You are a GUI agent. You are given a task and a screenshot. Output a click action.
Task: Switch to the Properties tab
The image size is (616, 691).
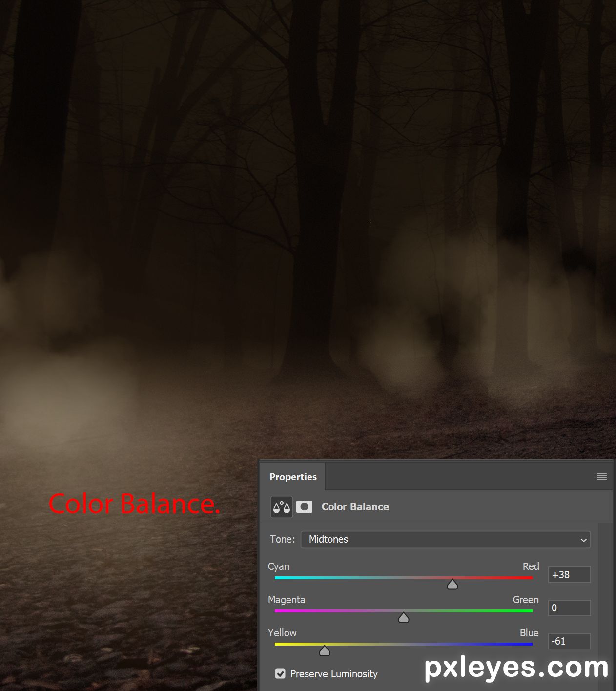tap(293, 477)
